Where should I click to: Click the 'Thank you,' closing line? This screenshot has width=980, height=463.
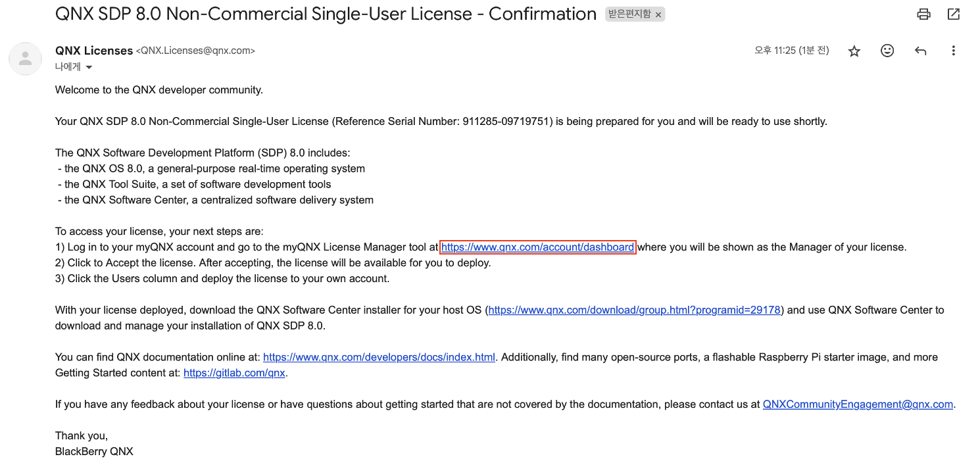pyautogui.click(x=82, y=436)
